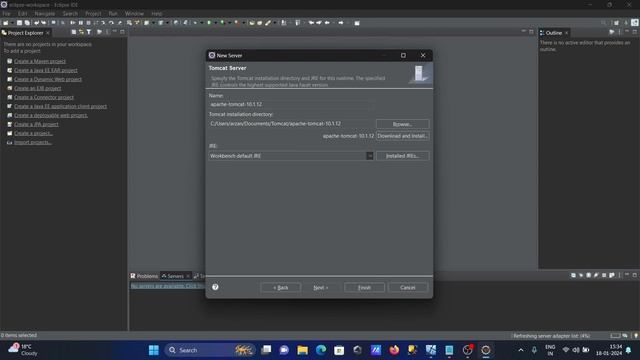The width and height of the screenshot is (640, 360).
Task: Click the server Name input field
Action: pyautogui.click(x=291, y=104)
